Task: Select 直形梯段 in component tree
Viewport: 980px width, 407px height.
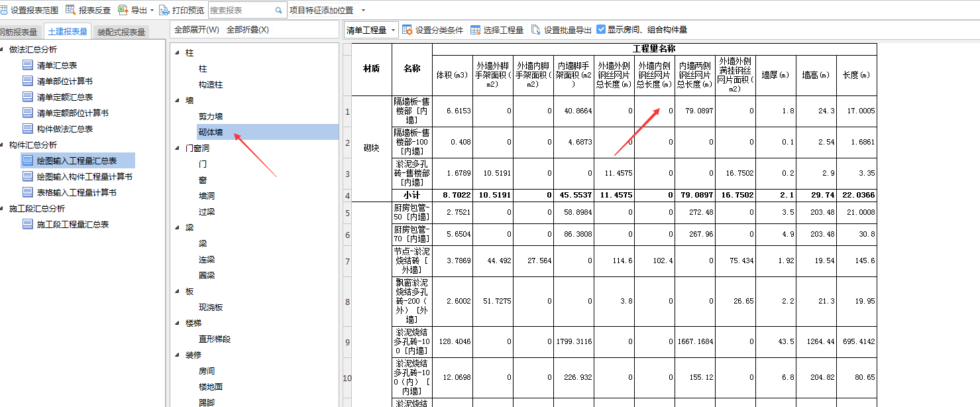Action: tap(215, 339)
